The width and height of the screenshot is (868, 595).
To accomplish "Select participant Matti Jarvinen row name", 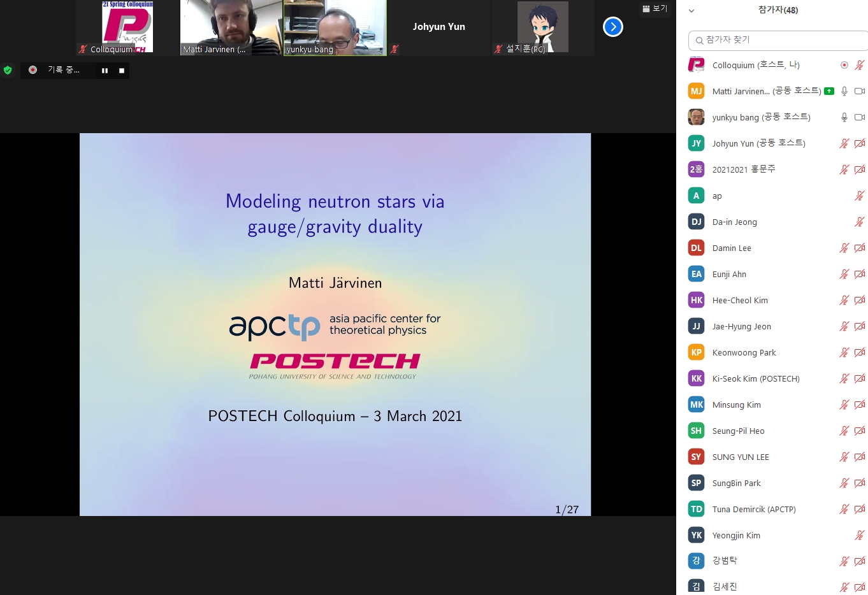I will tap(767, 91).
